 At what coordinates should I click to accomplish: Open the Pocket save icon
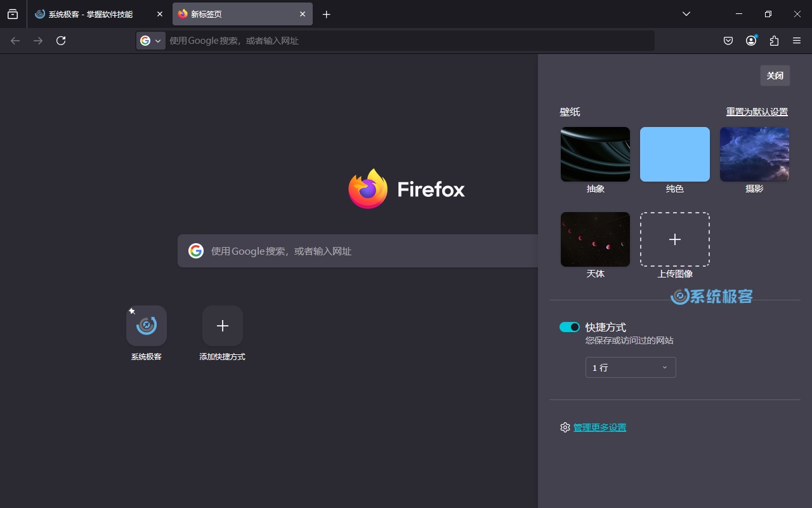click(728, 41)
